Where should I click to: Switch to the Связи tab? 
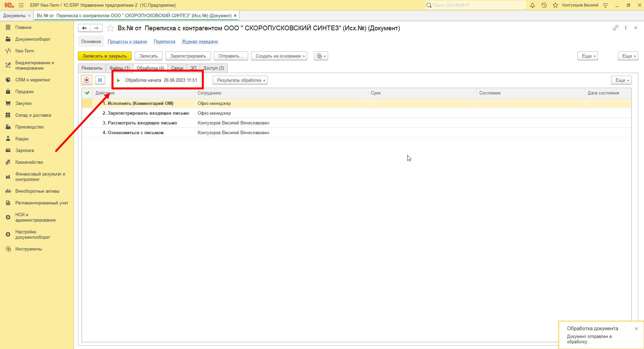[177, 68]
